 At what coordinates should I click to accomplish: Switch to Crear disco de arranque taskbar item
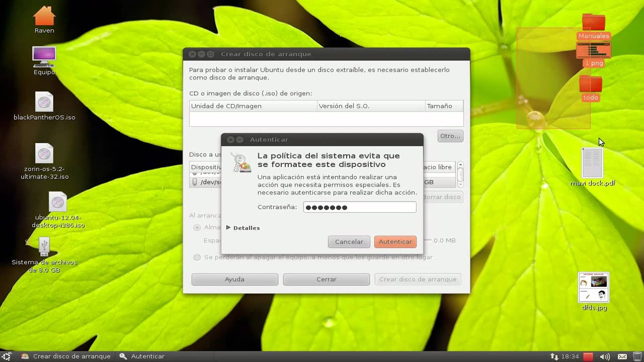[x=66, y=356]
